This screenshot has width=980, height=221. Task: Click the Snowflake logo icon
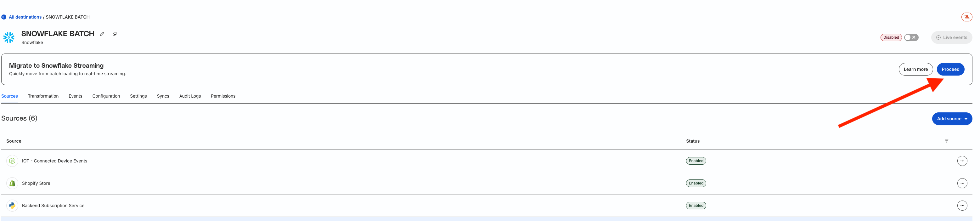pyautogui.click(x=9, y=37)
